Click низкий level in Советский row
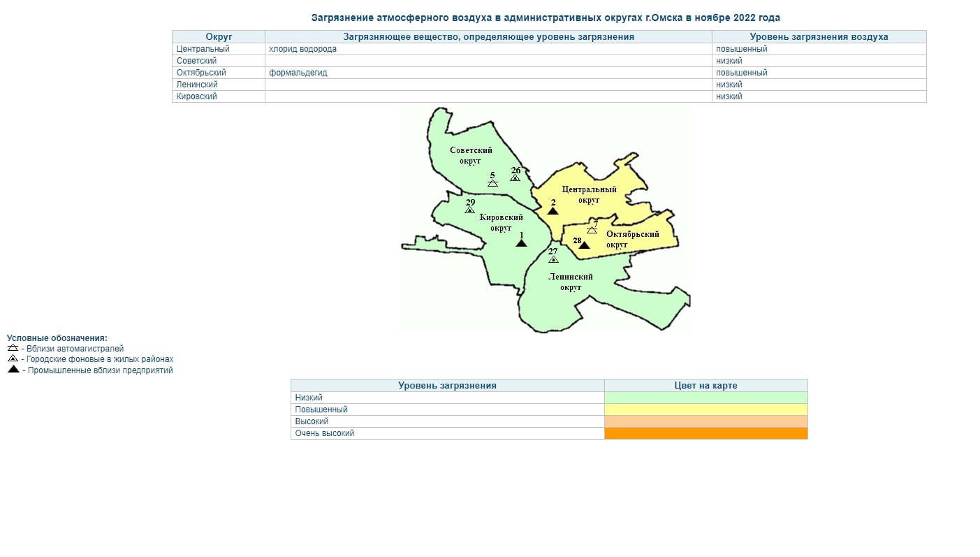Viewport: 980px width, 557px height. pyautogui.click(x=819, y=61)
